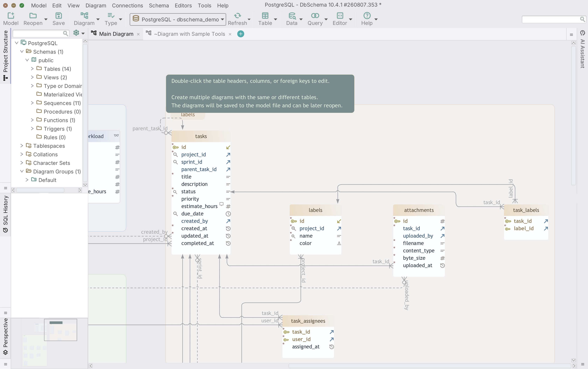Click the tree settings gear icon
The image size is (588, 369).
(x=76, y=33)
